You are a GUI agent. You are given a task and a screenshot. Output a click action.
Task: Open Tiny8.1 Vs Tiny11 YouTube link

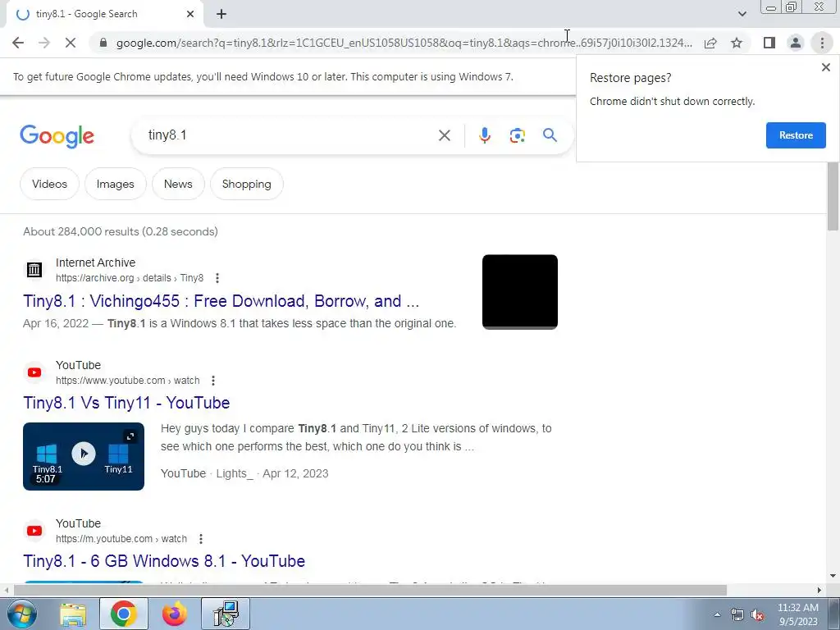(126, 403)
